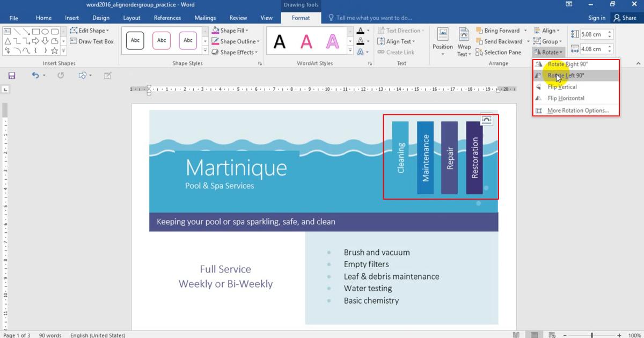
Task: Open More Rotation Options dialog
Action: pyautogui.click(x=577, y=111)
